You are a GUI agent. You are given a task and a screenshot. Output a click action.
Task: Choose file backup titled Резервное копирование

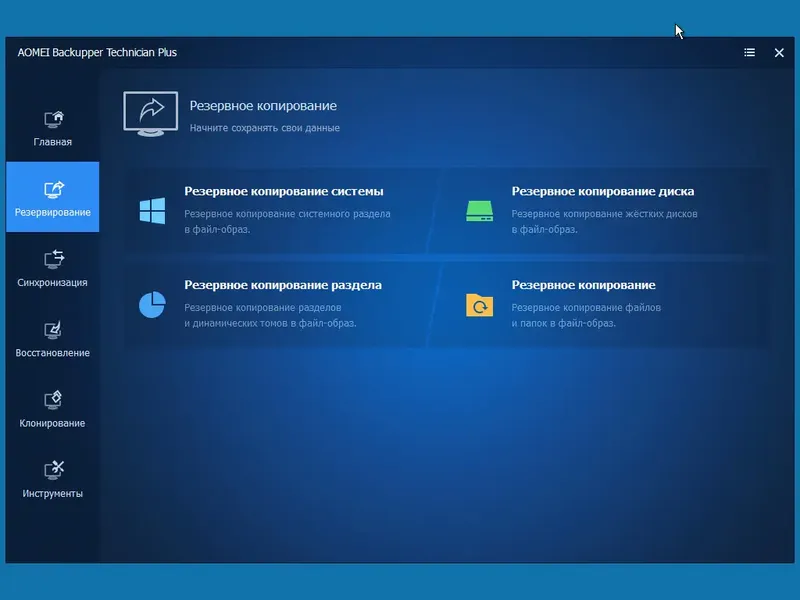(x=583, y=285)
